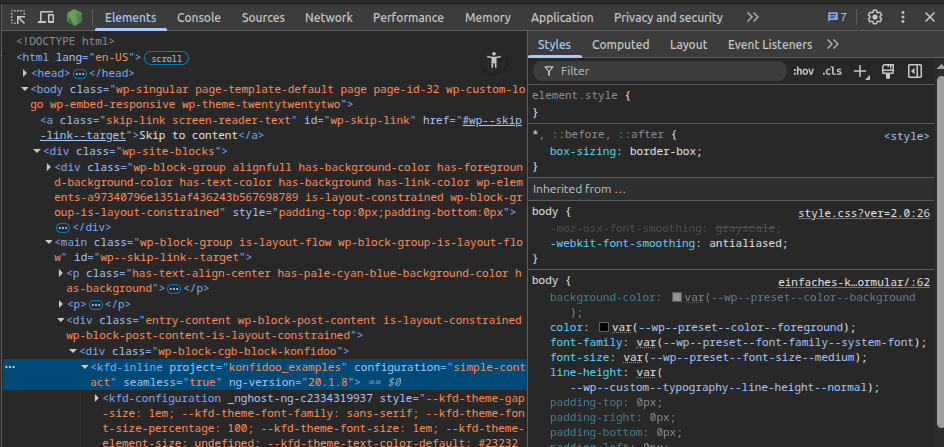Click the -webkit-font-smoothing antialiased value
The width and height of the screenshot is (944, 447).
(748, 243)
